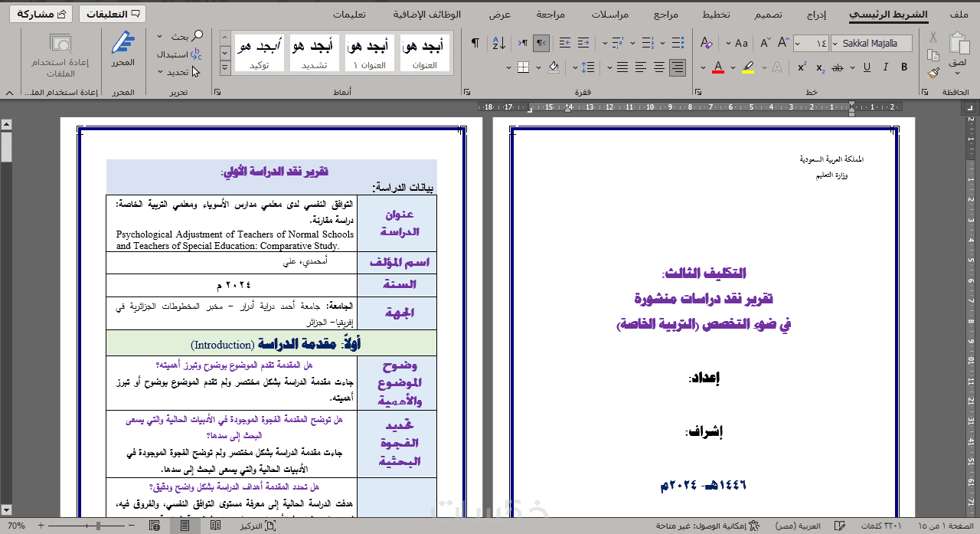Click the 70% zoom level text
This screenshot has width=980, height=534.
[17, 526]
